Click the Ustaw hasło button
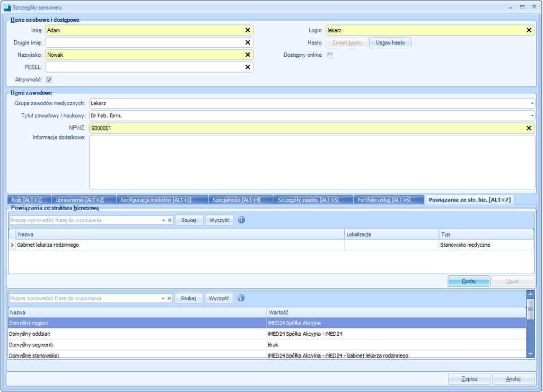 coord(390,42)
